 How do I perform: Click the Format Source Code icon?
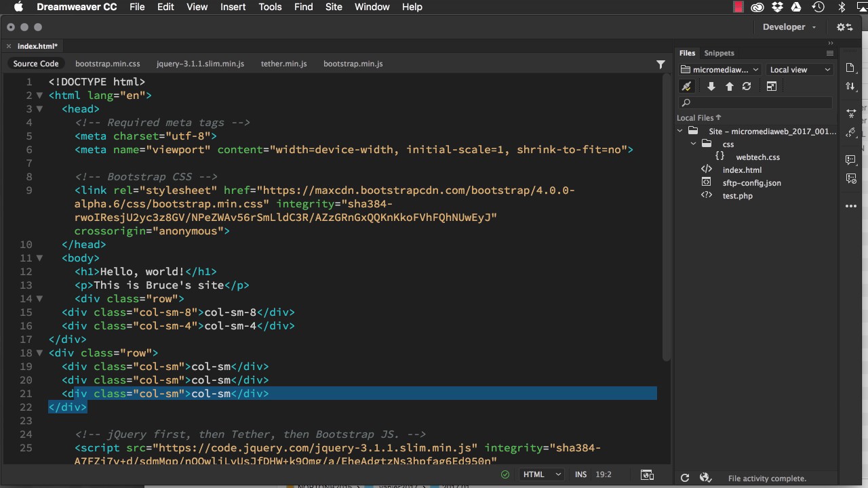click(x=851, y=133)
